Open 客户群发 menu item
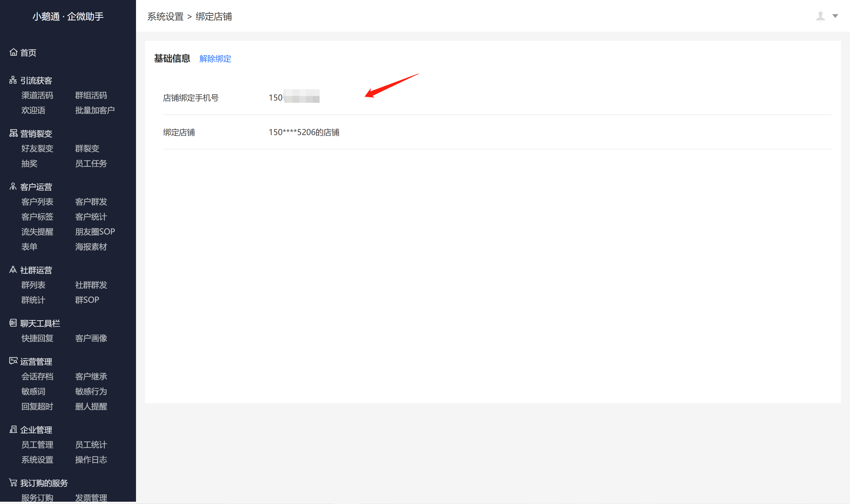 (91, 202)
